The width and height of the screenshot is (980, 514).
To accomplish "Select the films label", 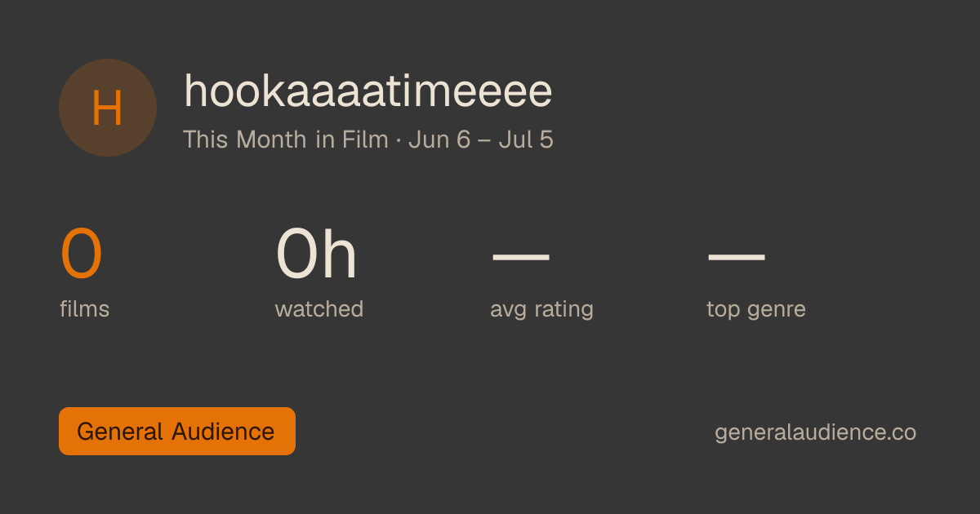I will (85, 309).
